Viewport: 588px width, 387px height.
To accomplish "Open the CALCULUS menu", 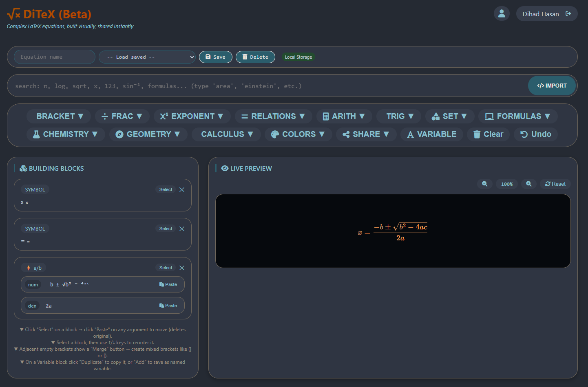I will pyautogui.click(x=226, y=134).
